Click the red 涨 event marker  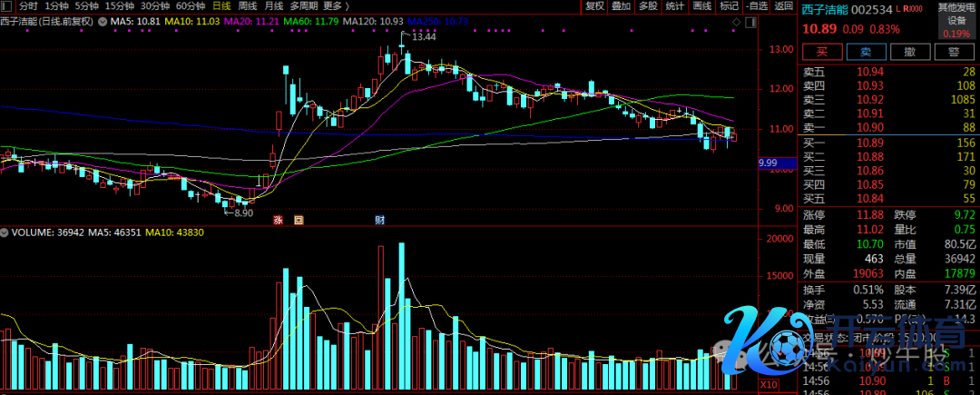[279, 220]
